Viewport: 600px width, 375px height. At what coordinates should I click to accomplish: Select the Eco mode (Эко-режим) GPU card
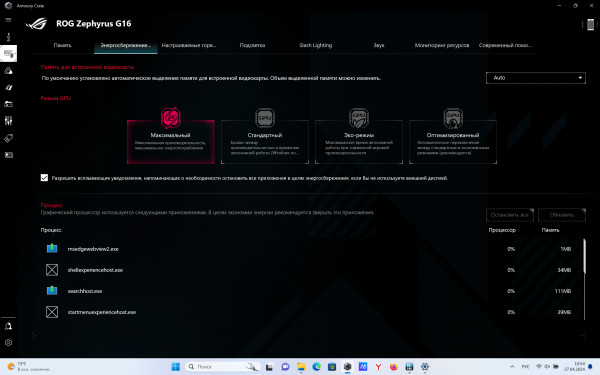[359, 142]
